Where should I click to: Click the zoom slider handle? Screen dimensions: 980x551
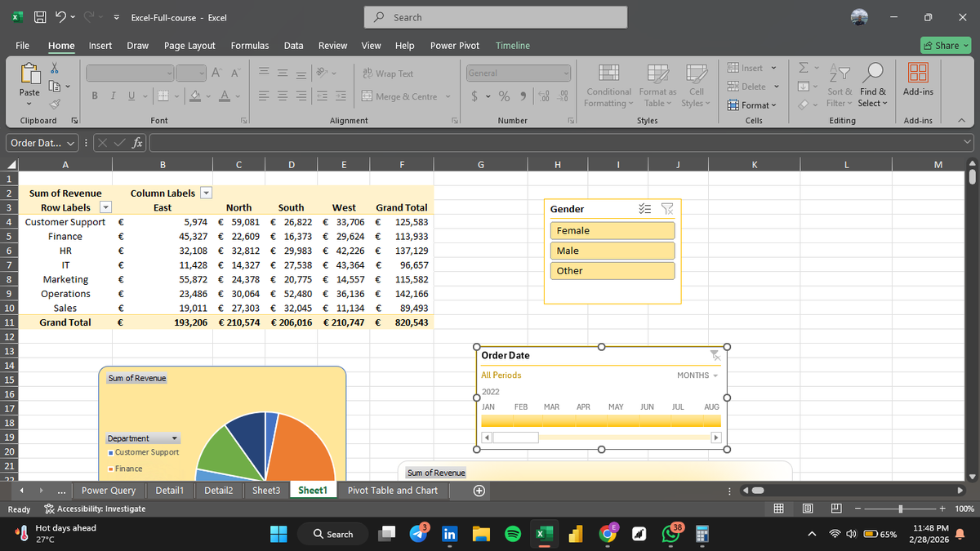coord(900,509)
